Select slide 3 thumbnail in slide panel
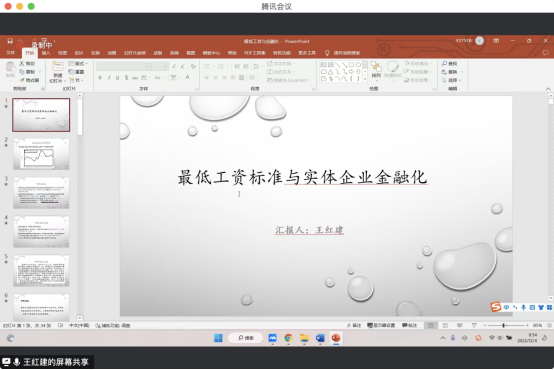Viewport: 554px width, 370px height. (x=41, y=193)
